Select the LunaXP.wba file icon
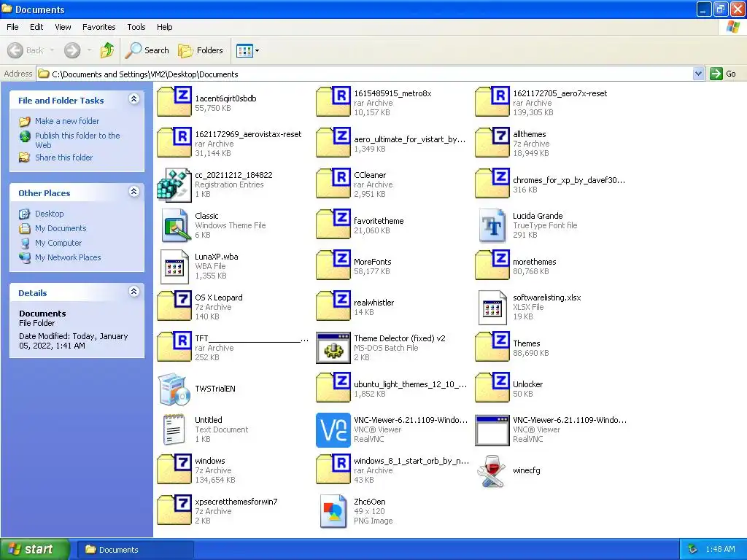 [x=174, y=266]
